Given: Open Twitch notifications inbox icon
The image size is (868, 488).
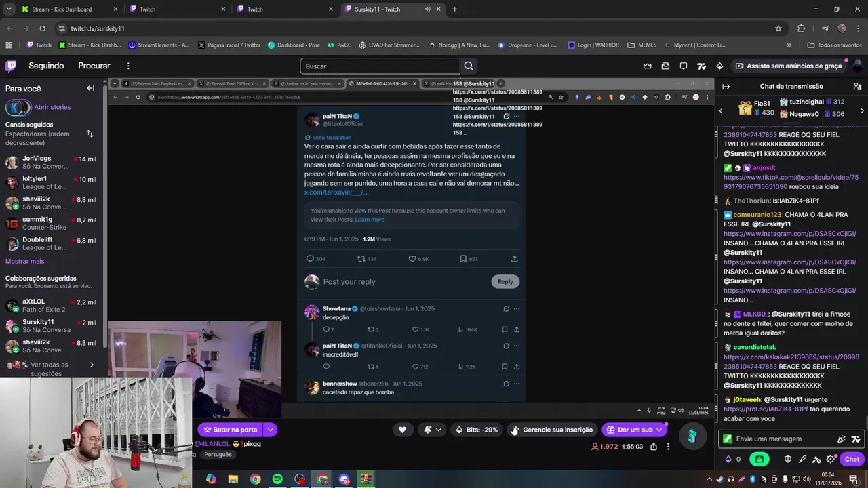Looking at the screenshot, I should (665, 66).
